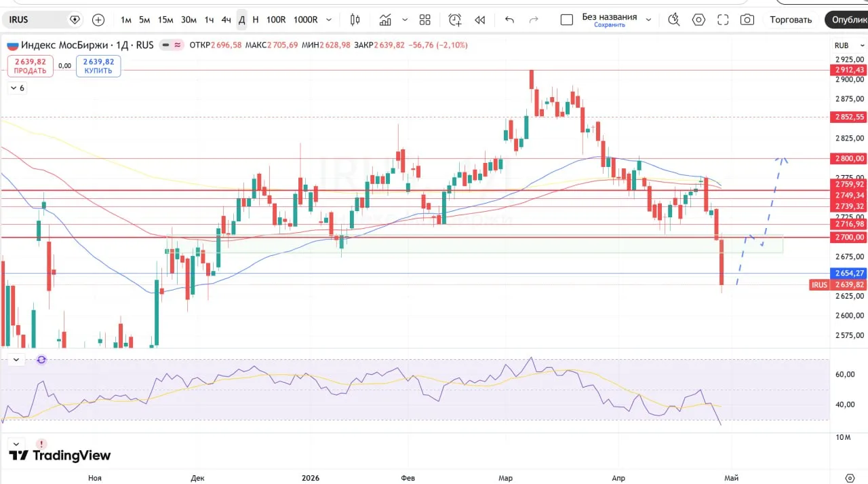
Task: Collapse the RSI pane legend chevron
Action: (16, 360)
